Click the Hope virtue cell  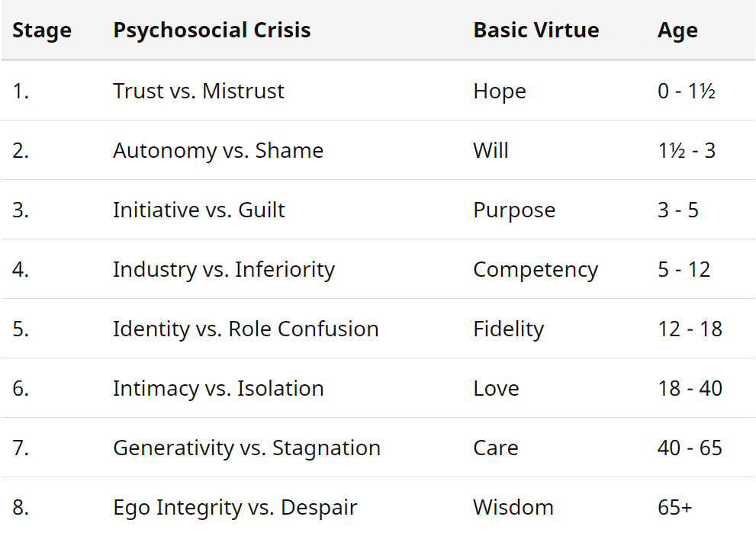(x=500, y=91)
